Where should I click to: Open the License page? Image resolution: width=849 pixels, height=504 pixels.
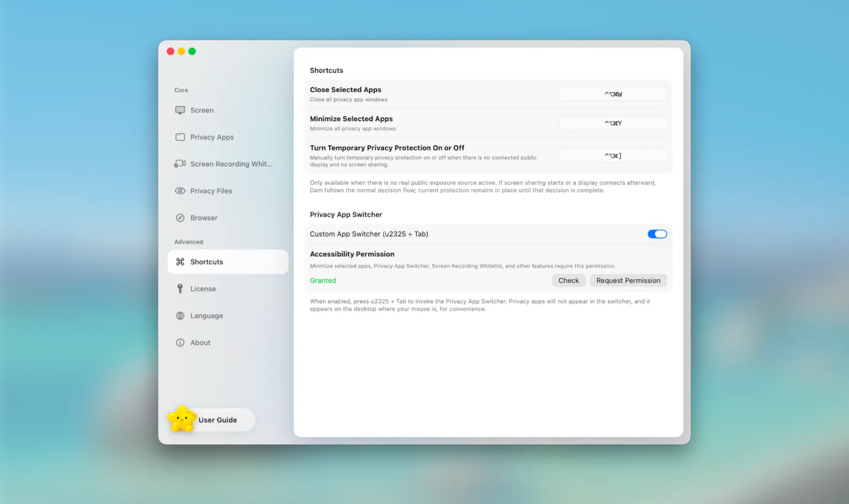(x=228, y=289)
